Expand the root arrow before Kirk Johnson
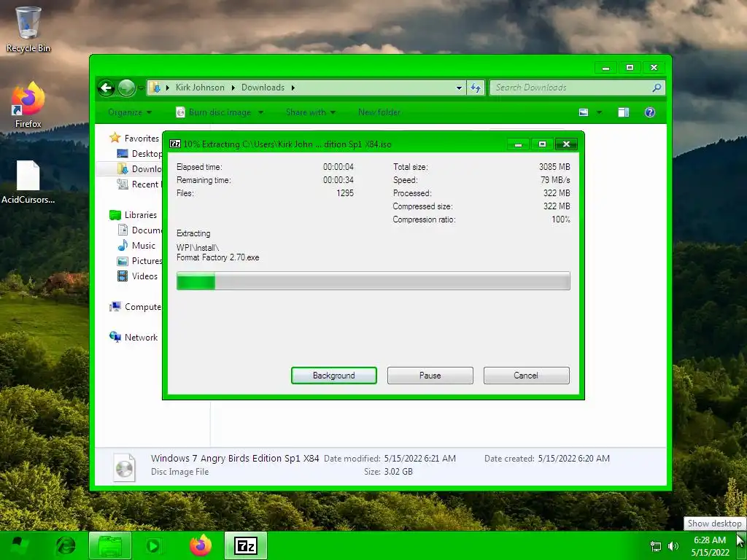 (168, 87)
